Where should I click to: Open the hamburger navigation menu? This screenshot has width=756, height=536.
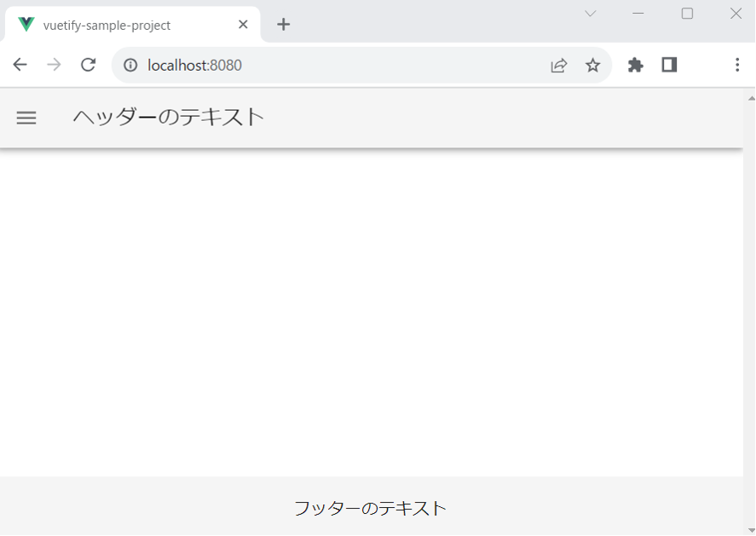[x=26, y=118]
